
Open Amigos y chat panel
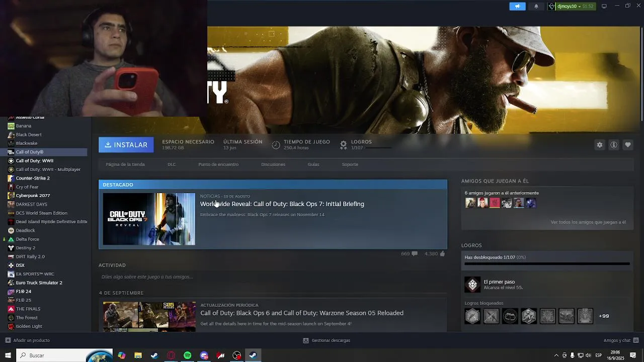click(x=620, y=340)
